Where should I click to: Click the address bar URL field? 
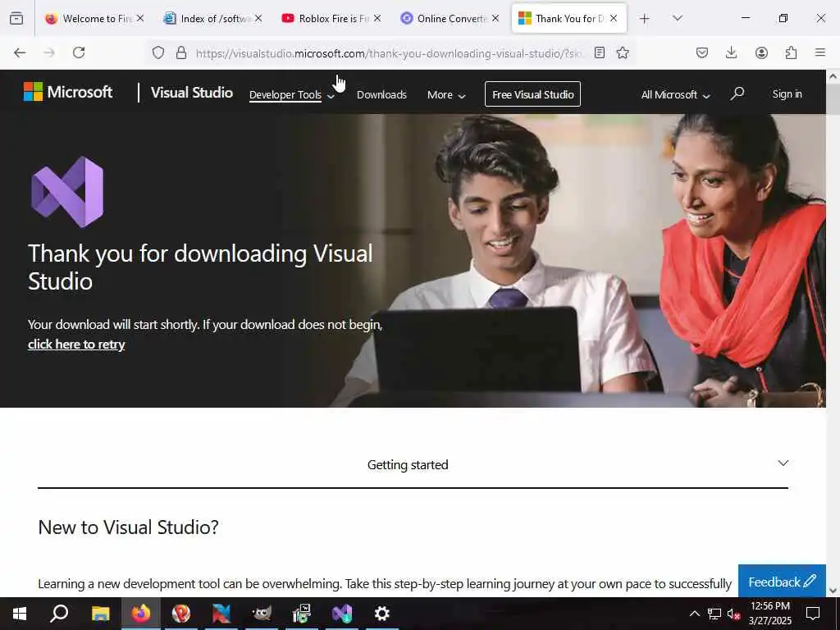[x=388, y=53]
